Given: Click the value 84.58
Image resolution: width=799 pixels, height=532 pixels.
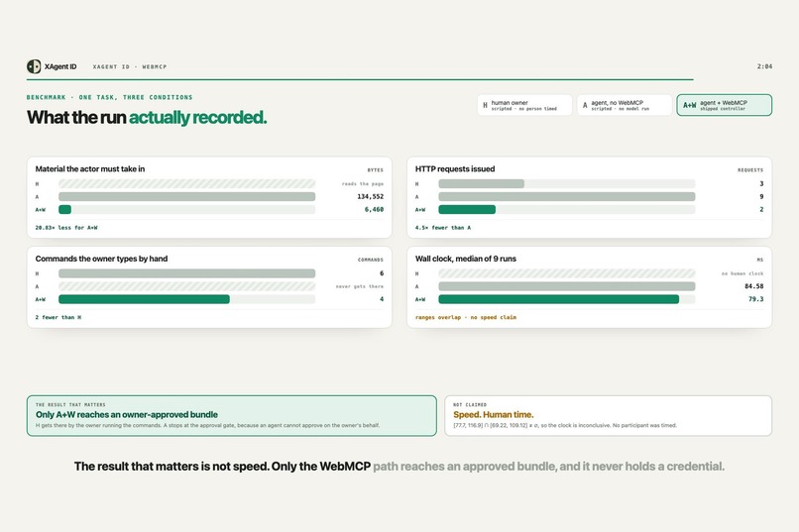Looking at the screenshot, I should coord(754,286).
